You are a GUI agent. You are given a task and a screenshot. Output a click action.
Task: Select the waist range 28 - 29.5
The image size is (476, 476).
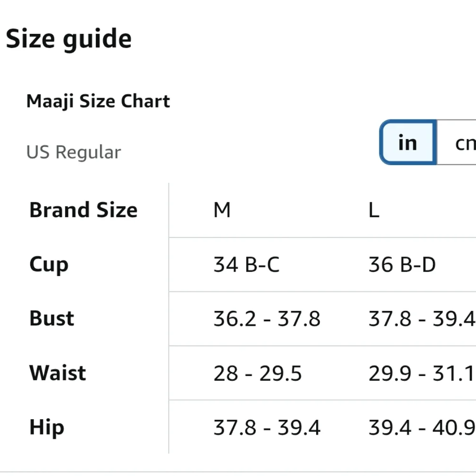(x=258, y=373)
